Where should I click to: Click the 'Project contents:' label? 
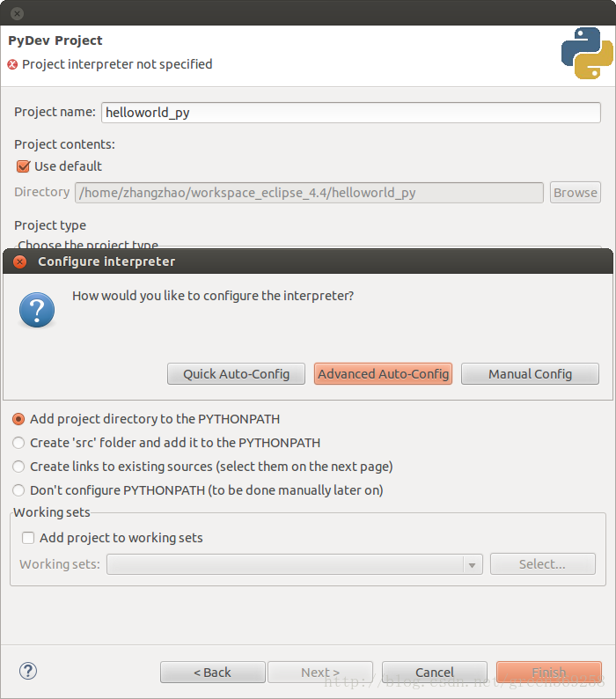[64, 144]
